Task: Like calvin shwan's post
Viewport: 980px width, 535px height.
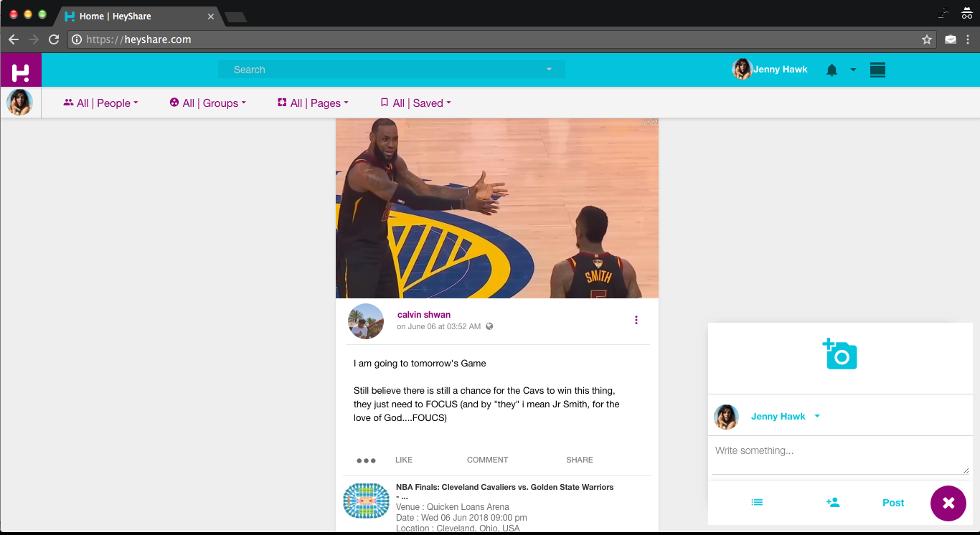Action: [x=403, y=460]
